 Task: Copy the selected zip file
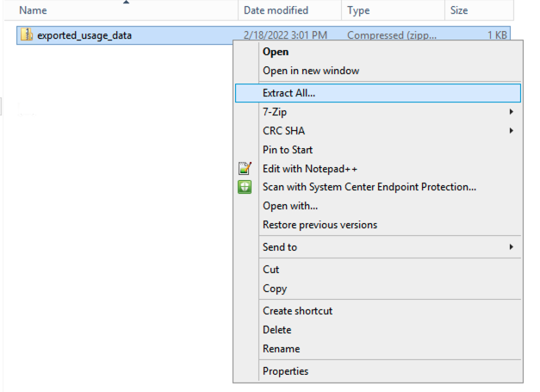click(x=274, y=289)
